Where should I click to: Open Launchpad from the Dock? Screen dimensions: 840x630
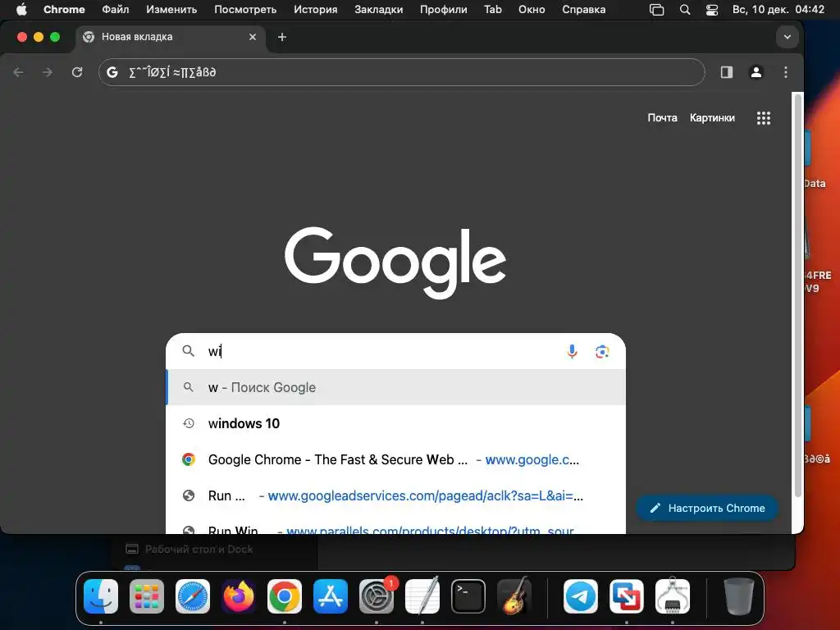pyautogui.click(x=147, y=596)
